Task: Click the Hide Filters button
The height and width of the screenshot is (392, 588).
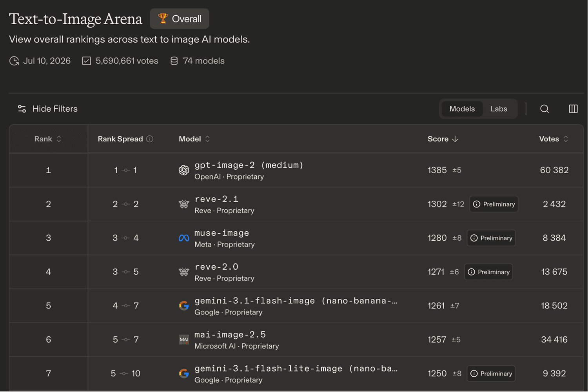Action: click(x=47, y=109)
